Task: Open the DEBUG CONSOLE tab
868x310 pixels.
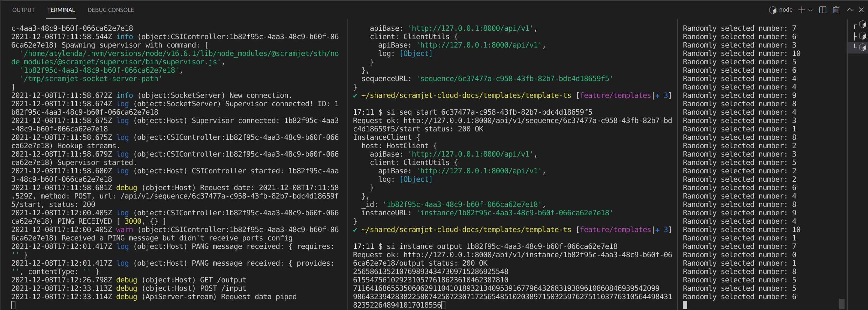Action: pyautogui.click(x=111, y=10)
